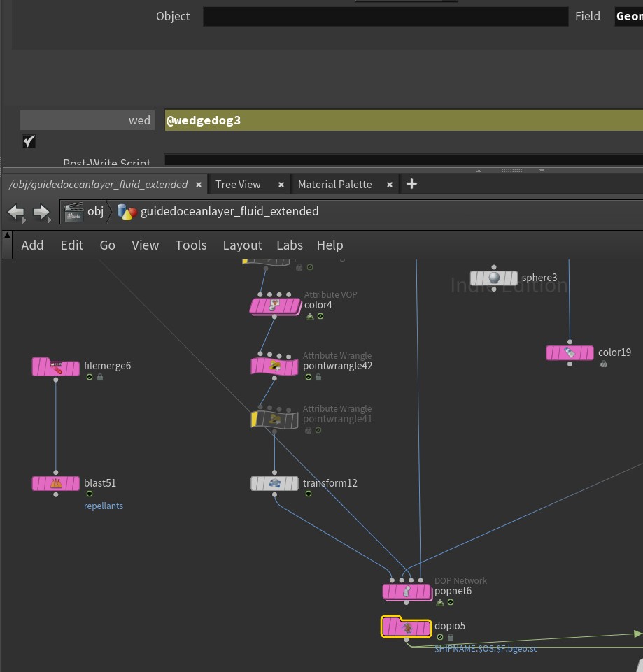Click the guidedoceanlayer_fluid_extended geometry icon

[127, 211]
